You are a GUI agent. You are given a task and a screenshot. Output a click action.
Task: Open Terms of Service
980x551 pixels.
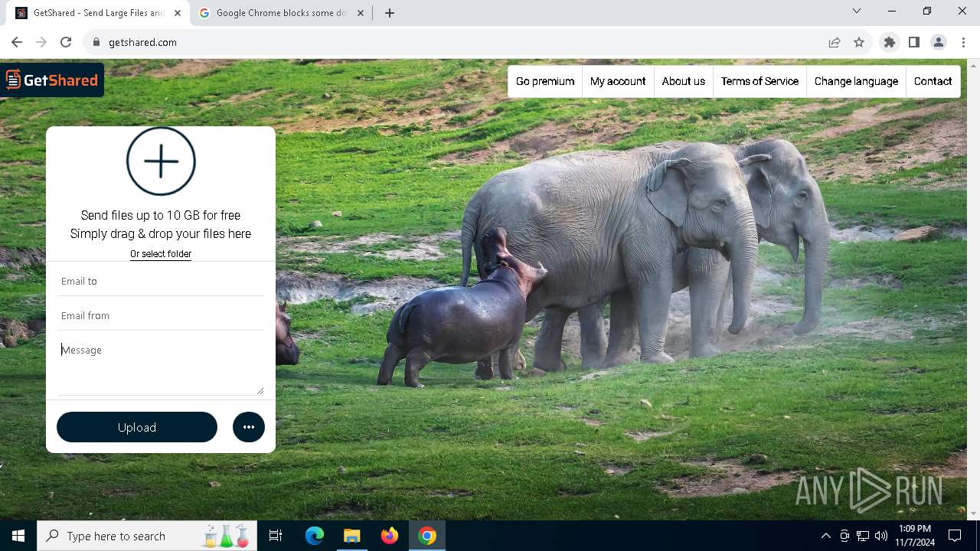(759, 81)
